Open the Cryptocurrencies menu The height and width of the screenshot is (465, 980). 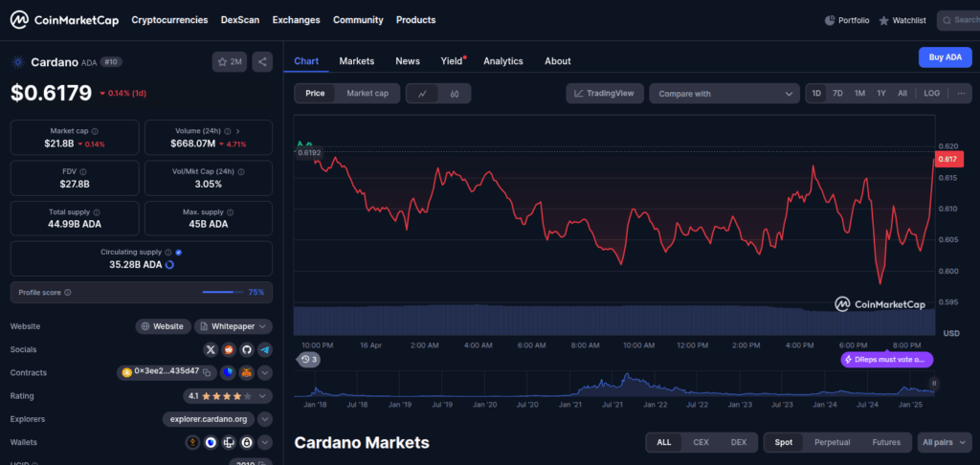pos(169,20)
